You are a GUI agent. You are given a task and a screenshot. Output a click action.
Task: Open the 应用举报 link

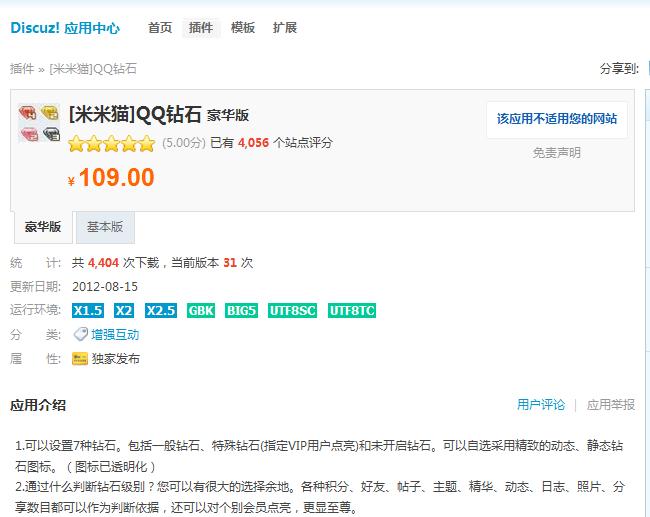pos(611,405)
